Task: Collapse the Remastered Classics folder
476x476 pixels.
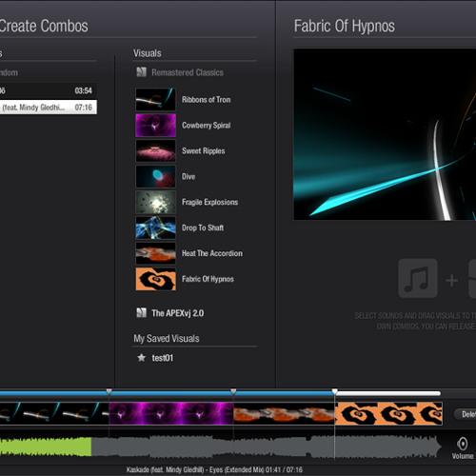Action: [180, 72]
